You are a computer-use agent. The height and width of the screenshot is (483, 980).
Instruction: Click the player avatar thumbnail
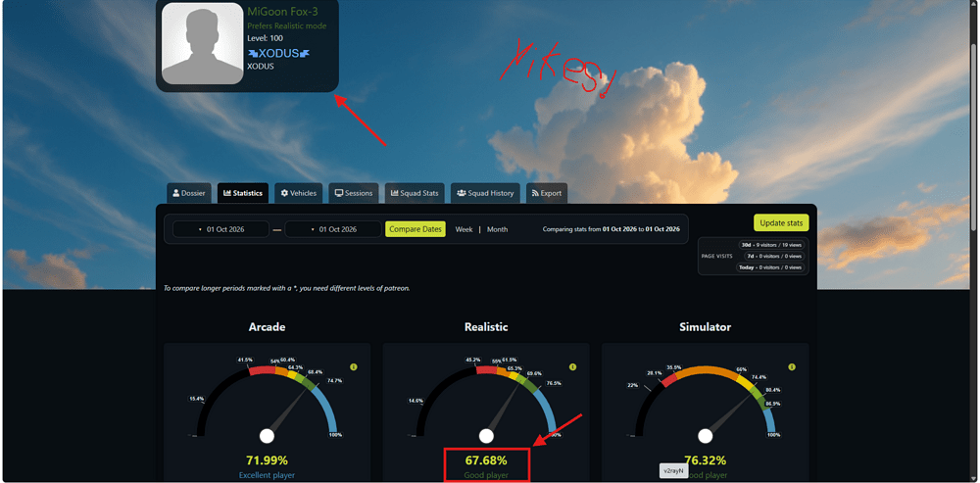[203, 44]
